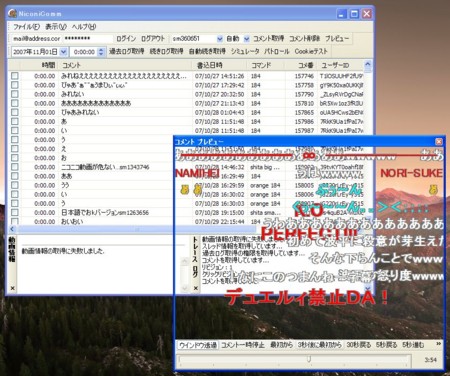
Task: Toggle ウインドウ透過 in preview window
Action: point(198,345)
